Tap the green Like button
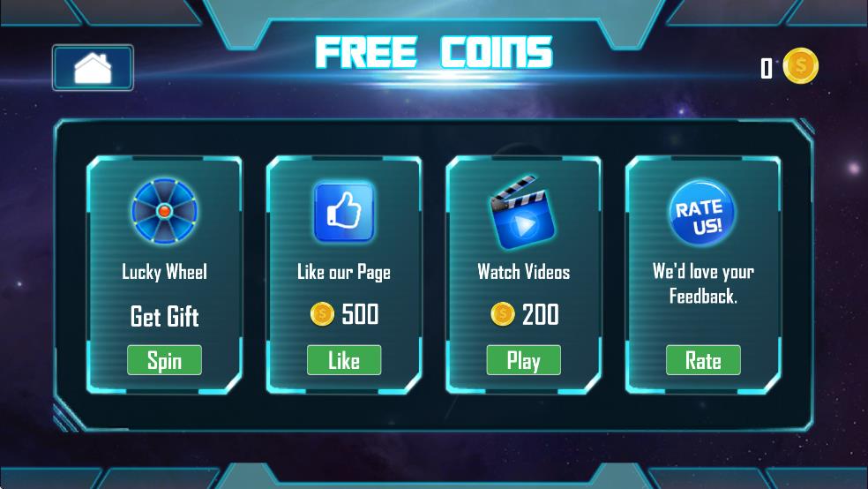This screenshot has height=489, width=868. click(x=344, y=360)
